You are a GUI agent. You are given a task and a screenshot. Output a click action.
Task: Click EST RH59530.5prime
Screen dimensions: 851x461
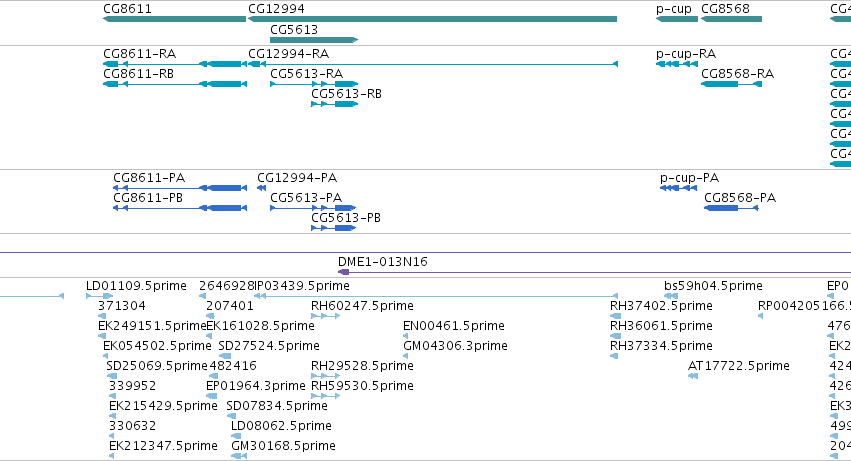tap(363, 386)
